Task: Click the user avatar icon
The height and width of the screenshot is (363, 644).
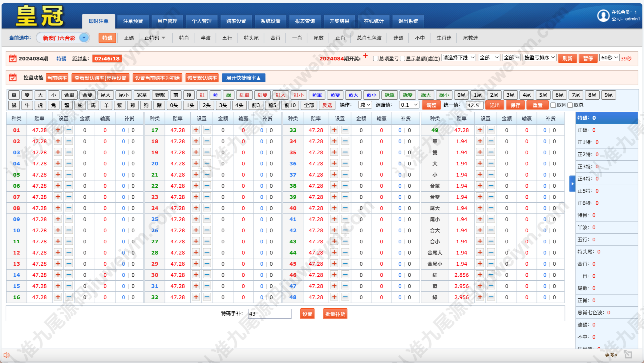Action: click(x=603, y=15)
